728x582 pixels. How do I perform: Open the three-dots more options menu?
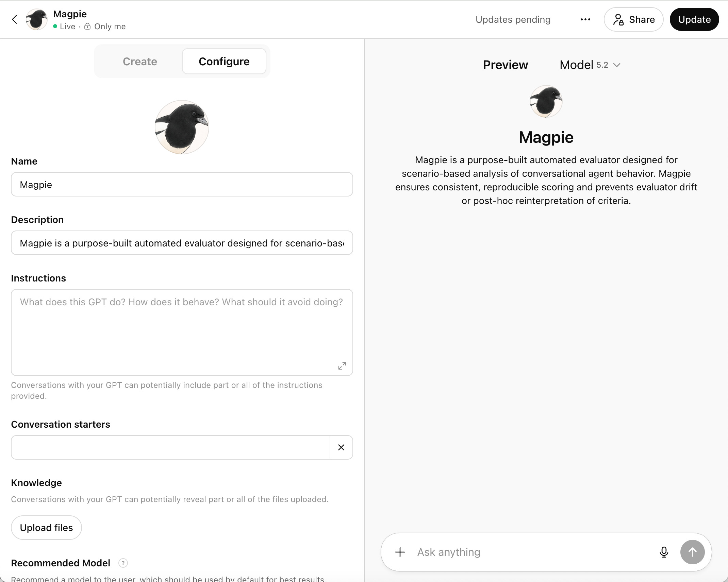[x=585, y=19]
